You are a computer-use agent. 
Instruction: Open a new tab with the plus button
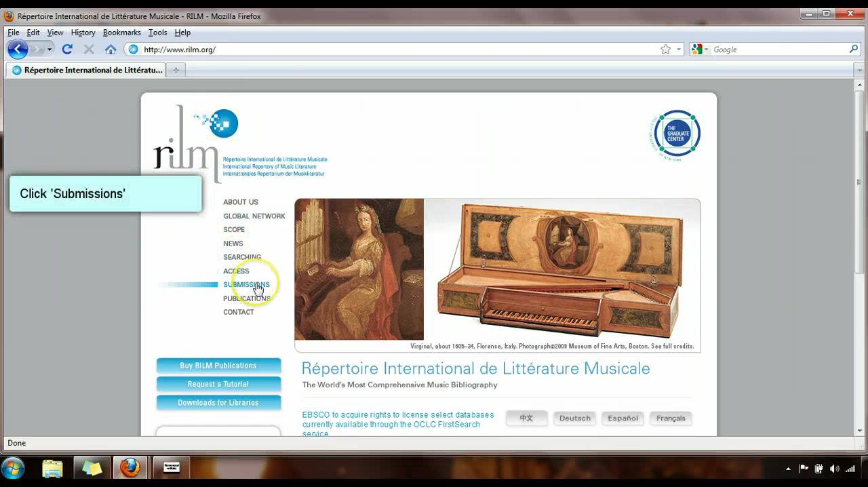[176, 70]
